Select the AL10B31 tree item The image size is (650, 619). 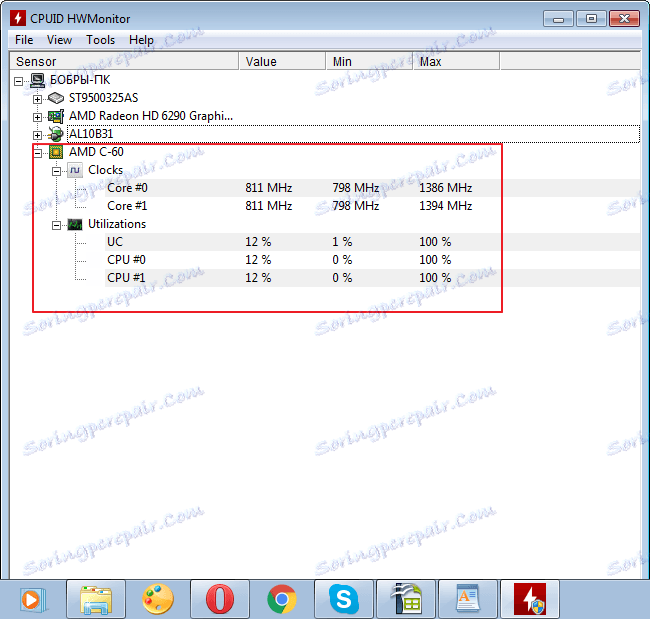coord(91,134)
